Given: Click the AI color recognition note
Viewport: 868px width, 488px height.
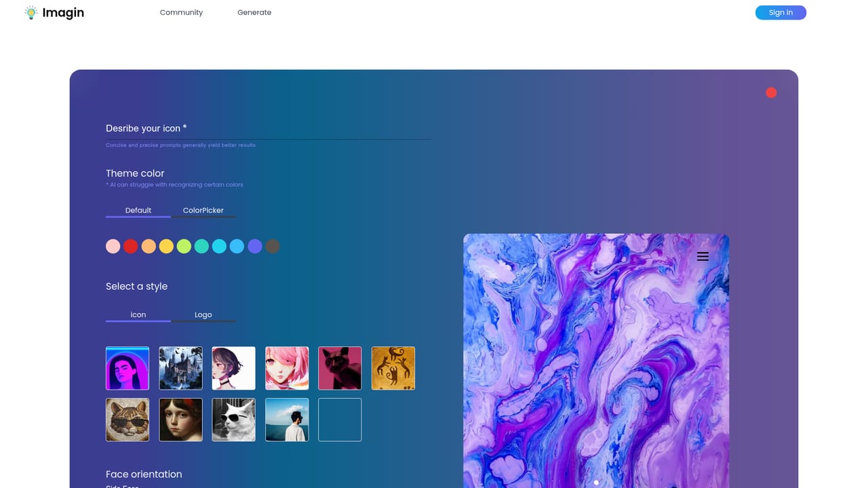Looking at the screenshot, I should click(174, 184).
